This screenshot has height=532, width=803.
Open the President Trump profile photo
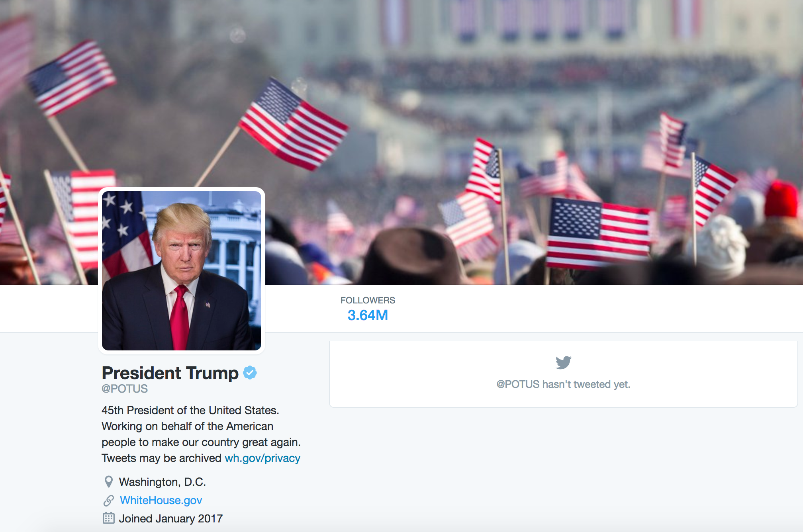(182, 271)
